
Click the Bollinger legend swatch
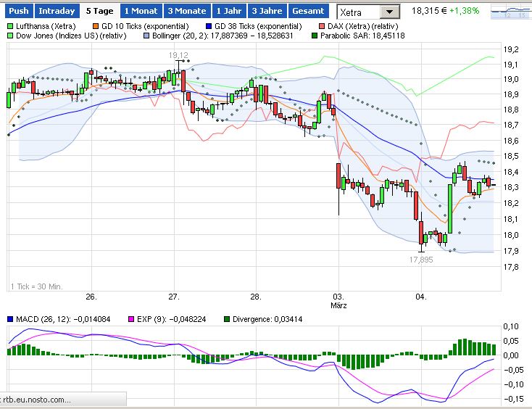(146, 36)
